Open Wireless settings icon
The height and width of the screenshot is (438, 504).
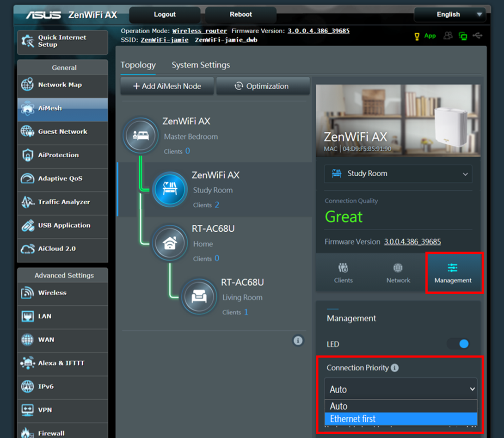[x=27, y=293]
